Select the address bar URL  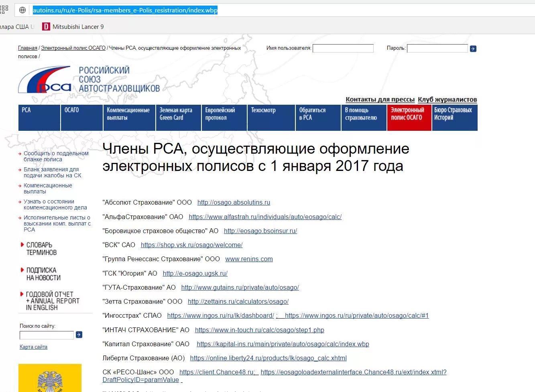(x=125, y=10)
